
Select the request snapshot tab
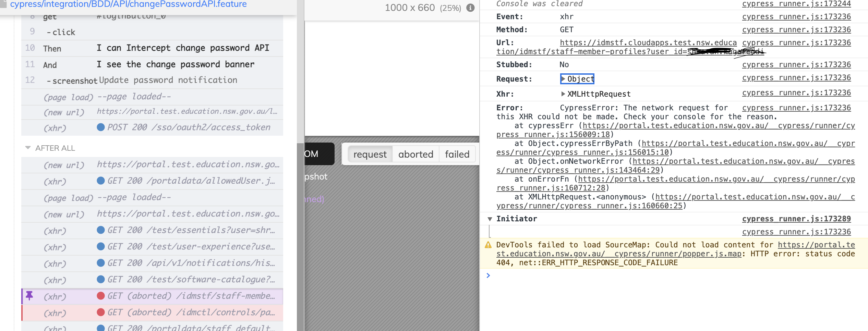[370, 154]
